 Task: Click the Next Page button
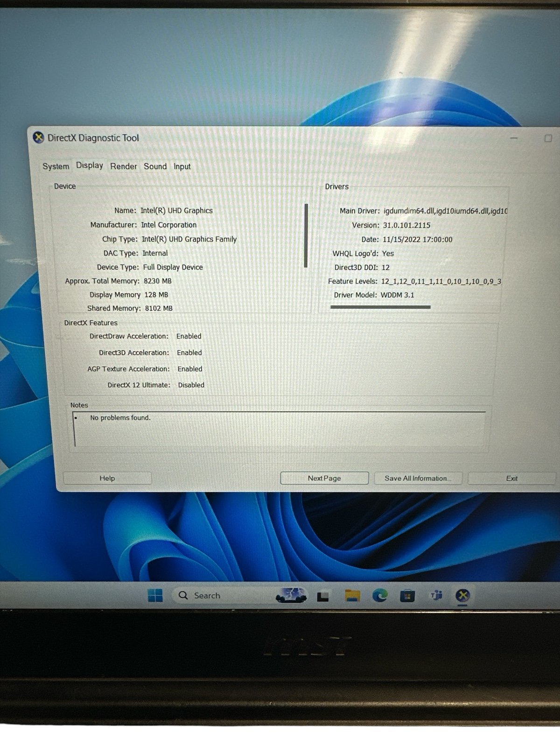pyautogui.click(x=324, y=478)
